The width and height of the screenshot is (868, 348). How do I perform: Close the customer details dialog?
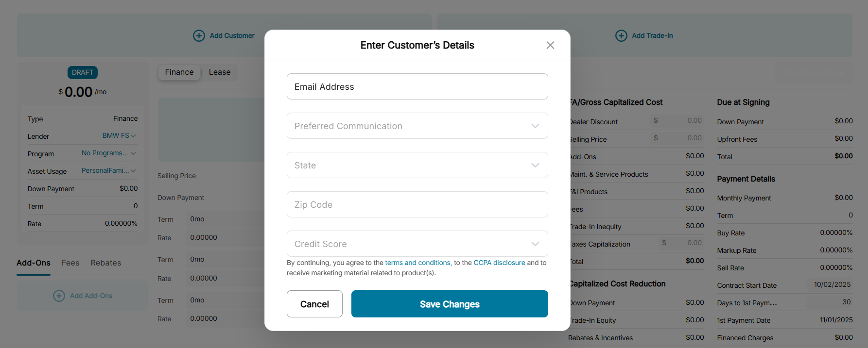point(550,45)
